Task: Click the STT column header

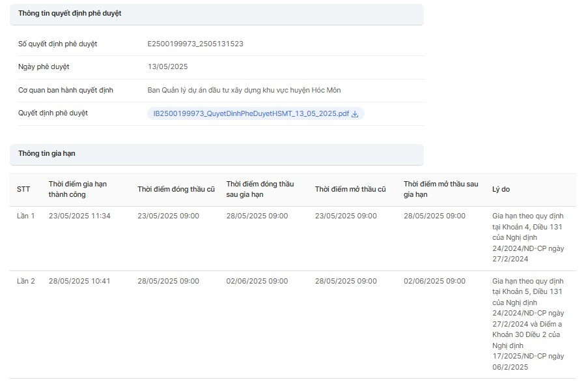Action: [x=23, y=190]
